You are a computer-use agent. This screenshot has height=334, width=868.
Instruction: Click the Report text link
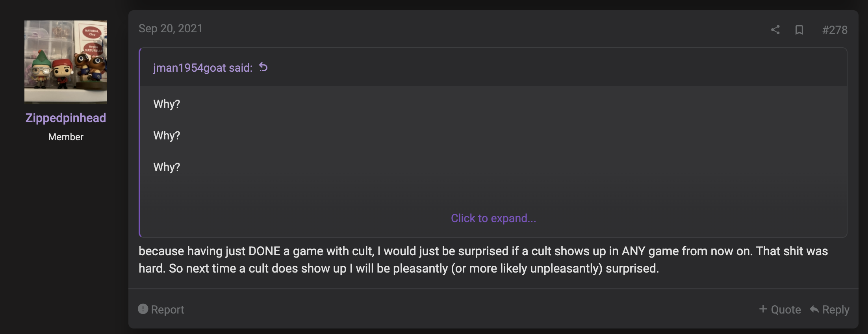coord(167,310)
